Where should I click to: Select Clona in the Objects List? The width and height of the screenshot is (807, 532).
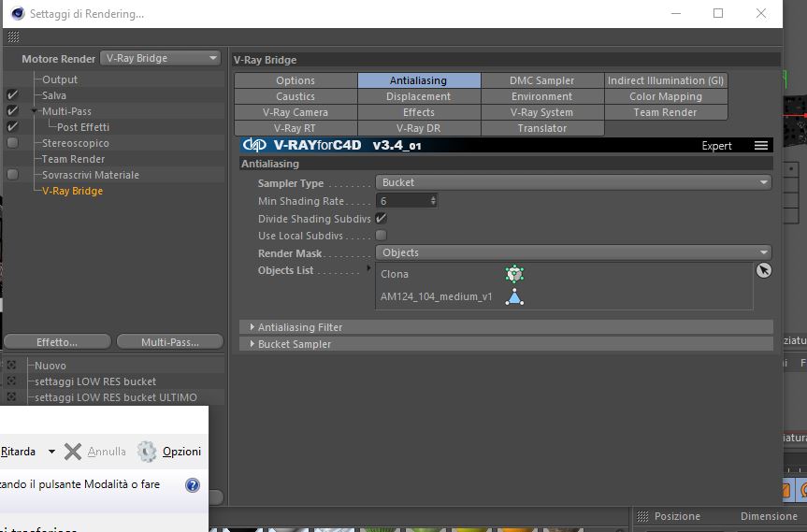coord(395,274)
